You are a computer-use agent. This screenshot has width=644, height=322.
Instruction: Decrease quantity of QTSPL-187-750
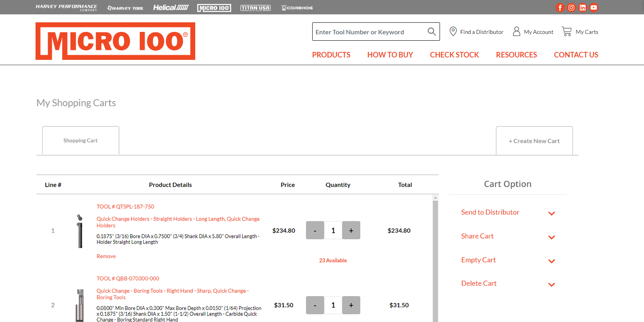point(315,230)
